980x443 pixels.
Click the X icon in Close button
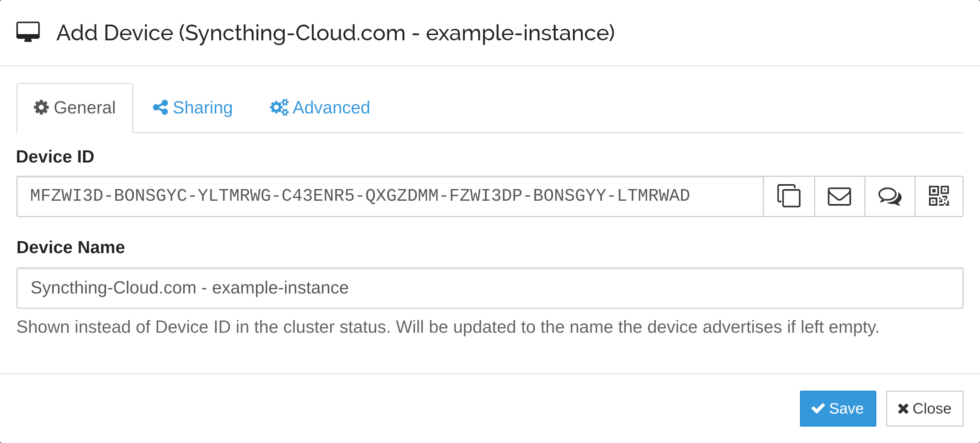click(903, 409)
